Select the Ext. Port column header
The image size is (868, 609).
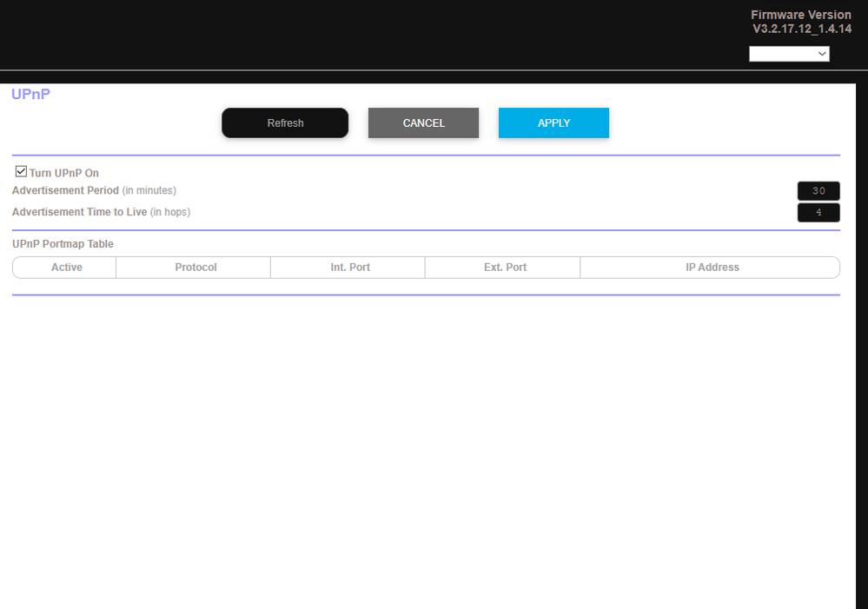[x=505, y=268]
